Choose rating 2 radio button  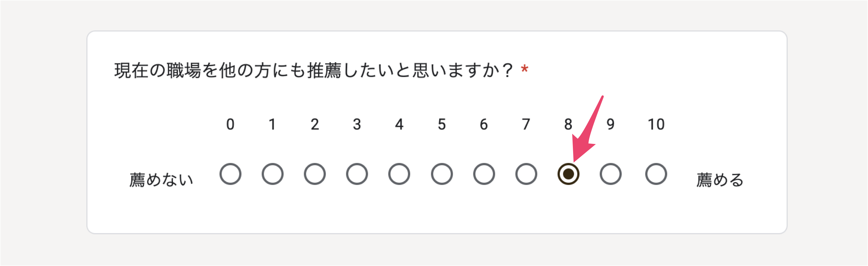(x=315, y=174)
